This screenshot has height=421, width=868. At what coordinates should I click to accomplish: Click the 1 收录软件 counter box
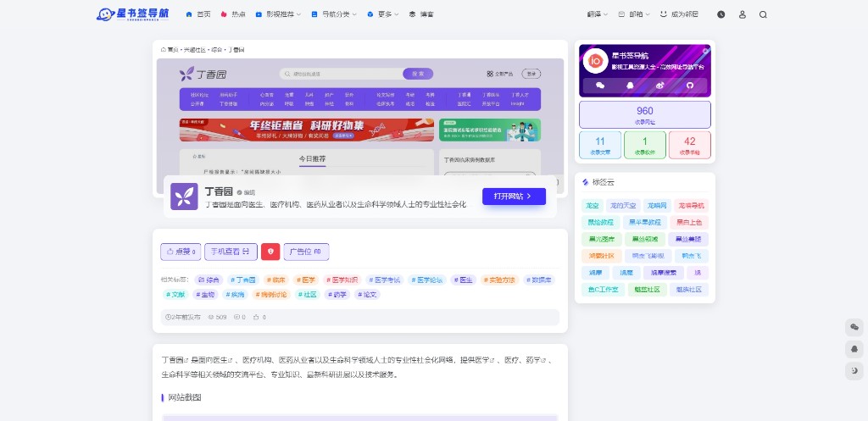(645, 145)
